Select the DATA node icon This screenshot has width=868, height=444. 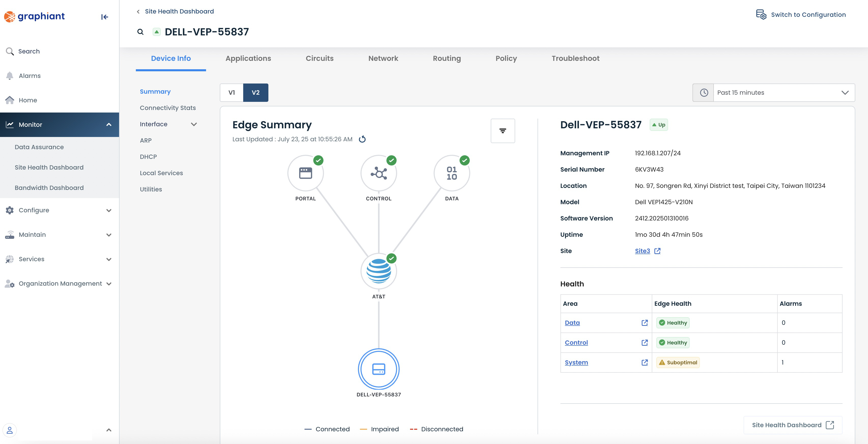pos(452,173)
